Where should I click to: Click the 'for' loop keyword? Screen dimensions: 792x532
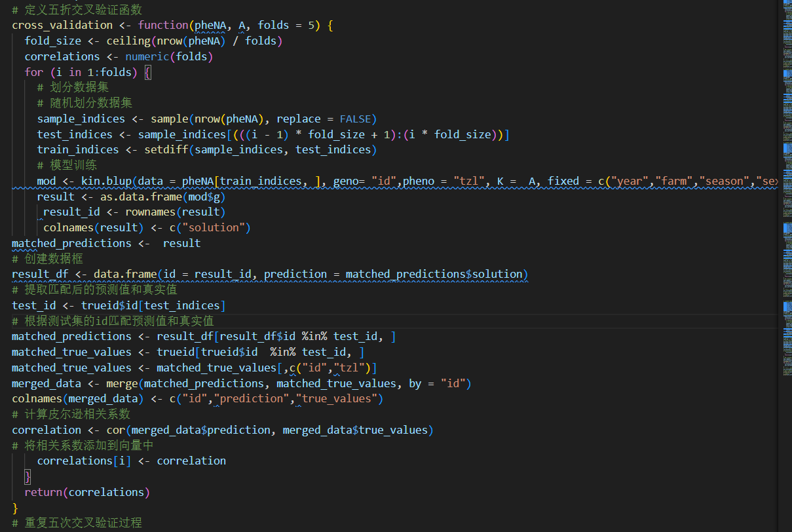click(x=33, y=72)
